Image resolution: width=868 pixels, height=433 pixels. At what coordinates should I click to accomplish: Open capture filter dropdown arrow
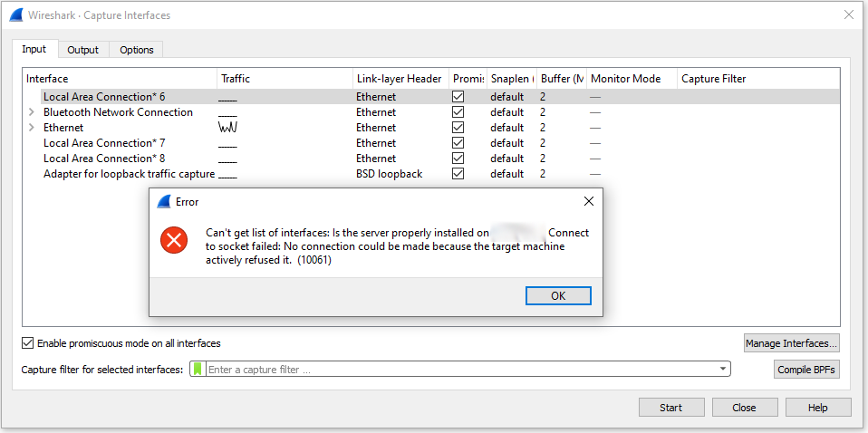722,369
